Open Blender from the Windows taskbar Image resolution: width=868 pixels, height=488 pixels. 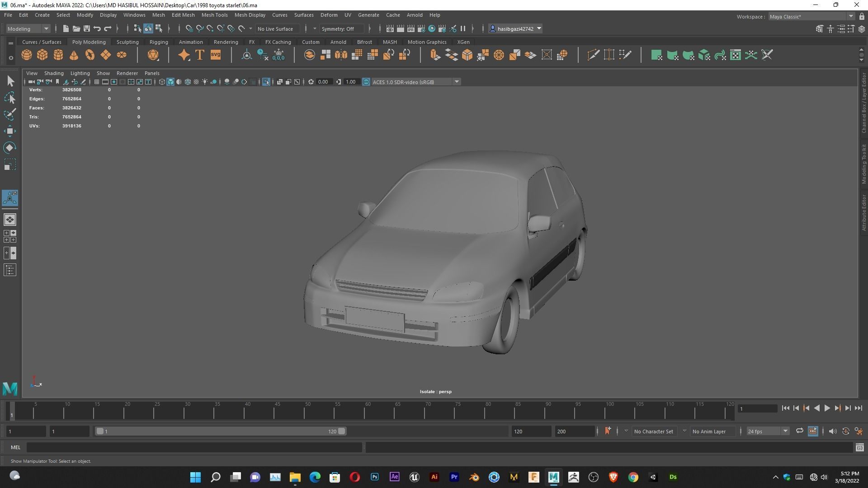click(x=474, y=477)
